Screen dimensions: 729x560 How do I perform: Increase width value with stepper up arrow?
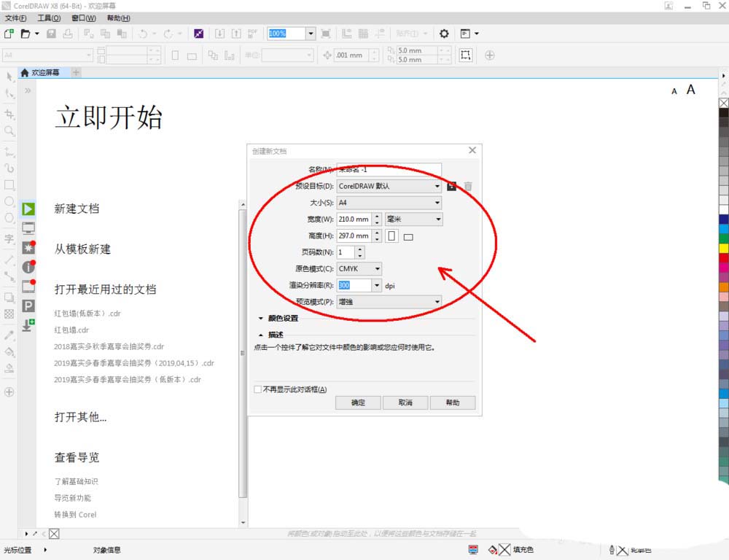point(377,217)
